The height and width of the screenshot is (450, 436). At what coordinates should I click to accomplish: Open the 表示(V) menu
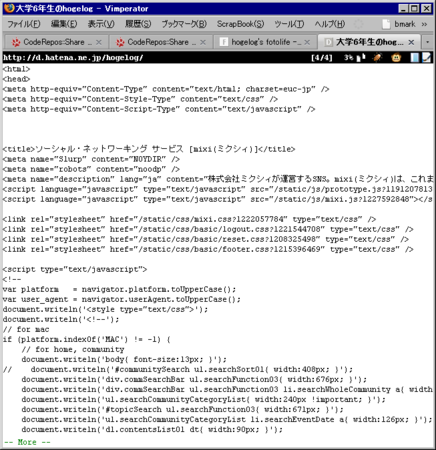coord(101,24)
